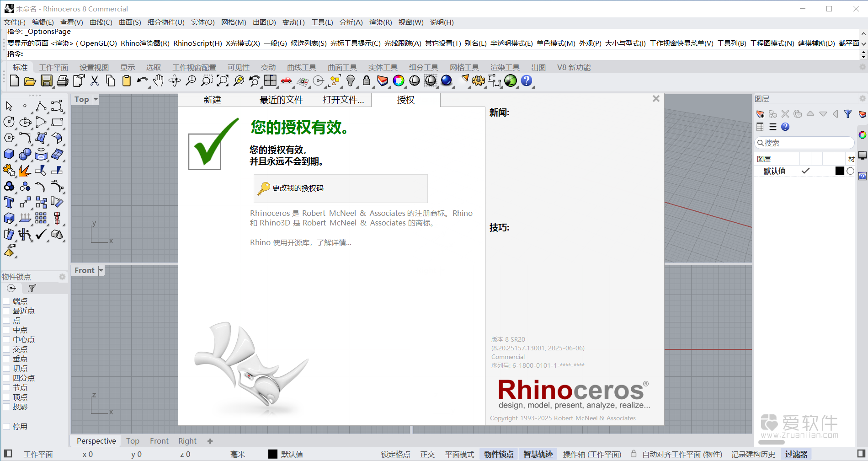
Task: Open the 新建 tab in splash dialog
Action: tap(213, 100)
